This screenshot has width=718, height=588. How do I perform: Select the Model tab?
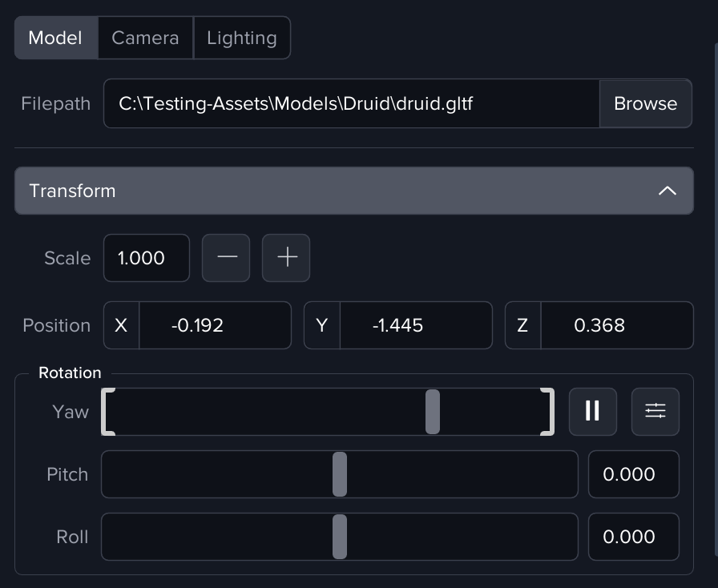[x=55, y=38]
